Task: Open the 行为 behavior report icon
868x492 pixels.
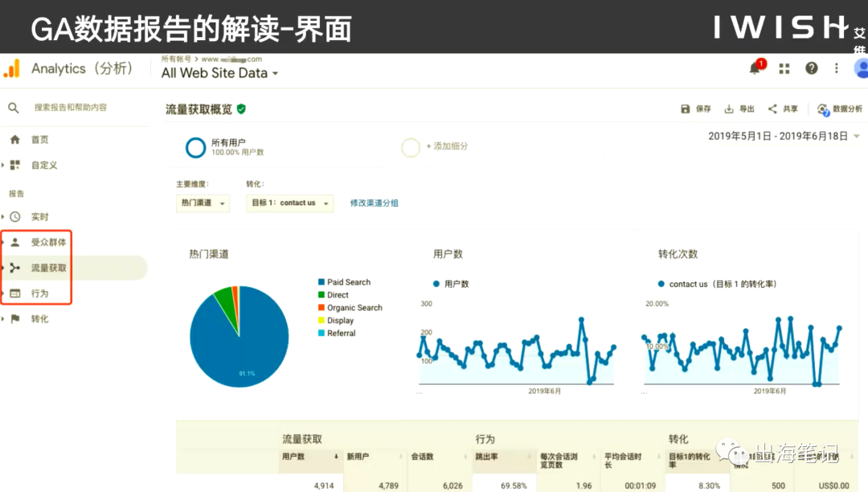Action: tap(17, 293)
